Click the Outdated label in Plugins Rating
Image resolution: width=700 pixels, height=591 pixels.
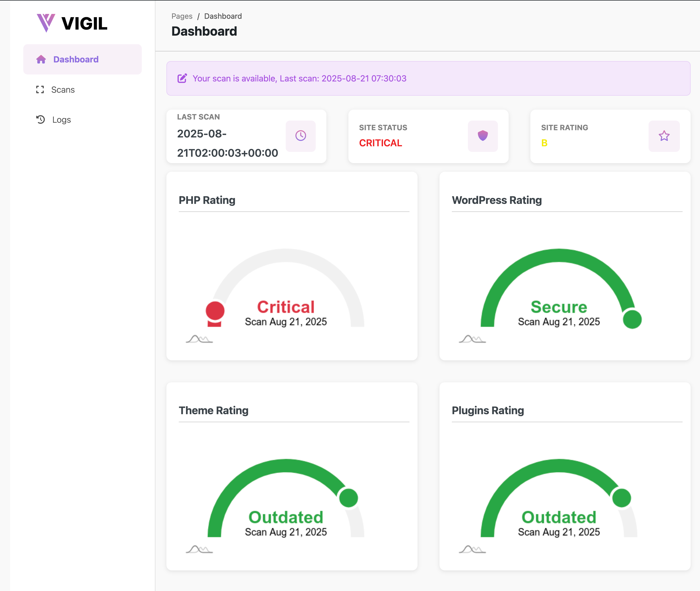(x=558, y=517)
